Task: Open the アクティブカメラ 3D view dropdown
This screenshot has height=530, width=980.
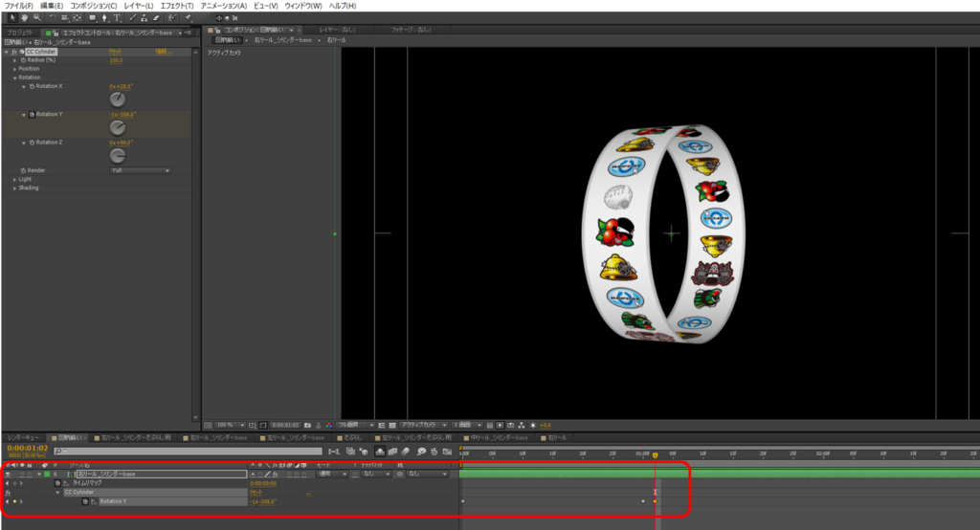Action: coord(423,425)
